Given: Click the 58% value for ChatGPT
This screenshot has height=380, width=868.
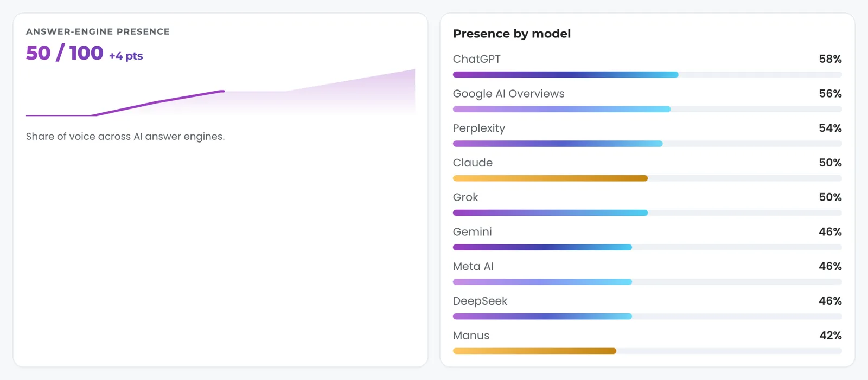Looking at the screenshot, I should coord(830,59).
